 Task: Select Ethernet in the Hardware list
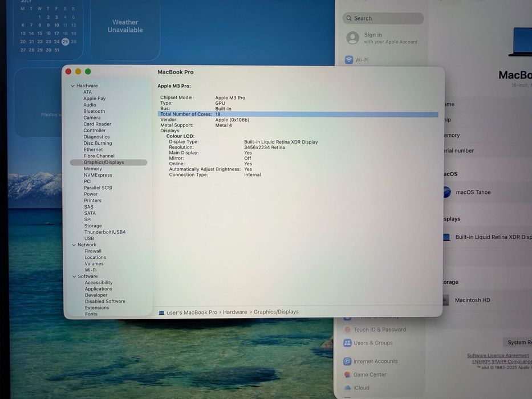click(93, 149)
